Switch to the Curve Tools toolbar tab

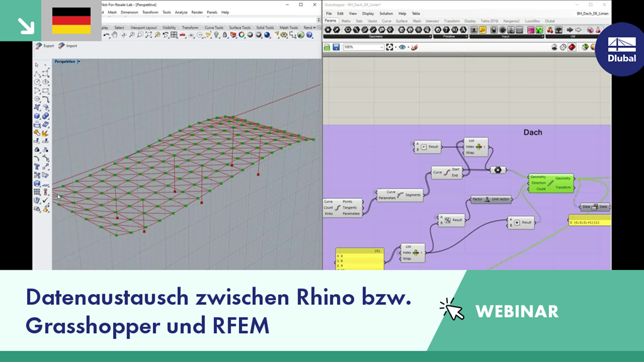pos(214,28)
